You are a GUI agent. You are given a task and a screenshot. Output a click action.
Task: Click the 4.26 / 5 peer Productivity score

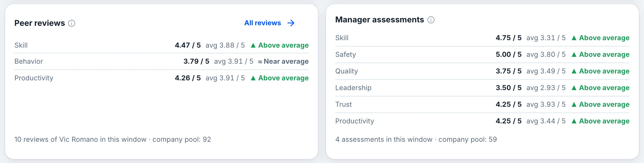pyautogui.click(x=188, y=78)
